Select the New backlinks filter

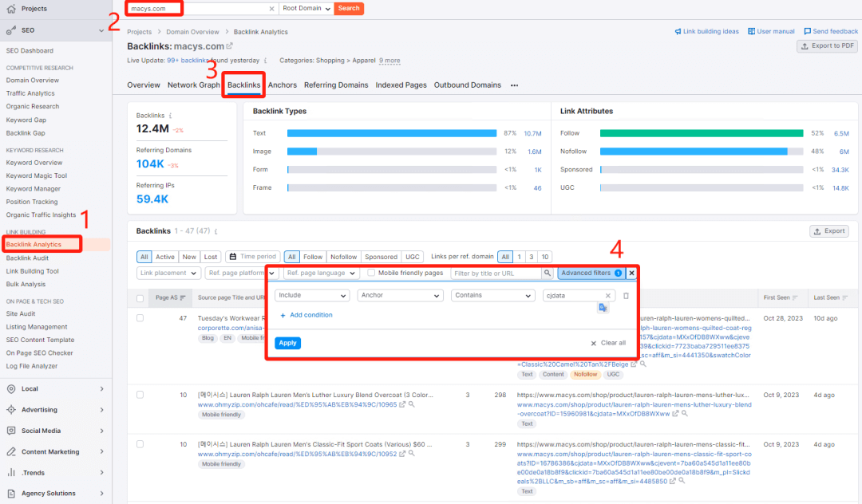click(189, 257)
